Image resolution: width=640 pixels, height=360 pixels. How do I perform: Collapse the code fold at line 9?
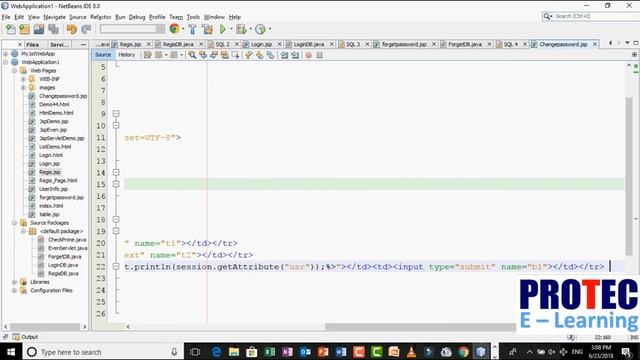[116, 113]
